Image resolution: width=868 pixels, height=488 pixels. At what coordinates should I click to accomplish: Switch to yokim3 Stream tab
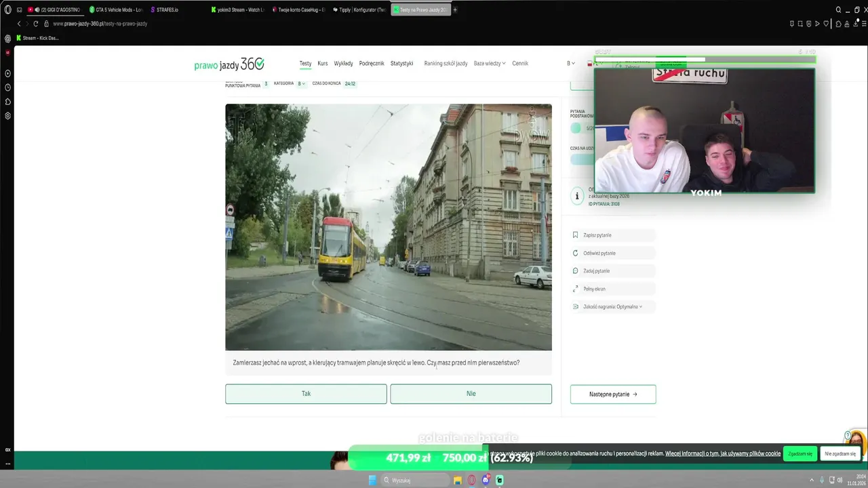tap(237, 9)
